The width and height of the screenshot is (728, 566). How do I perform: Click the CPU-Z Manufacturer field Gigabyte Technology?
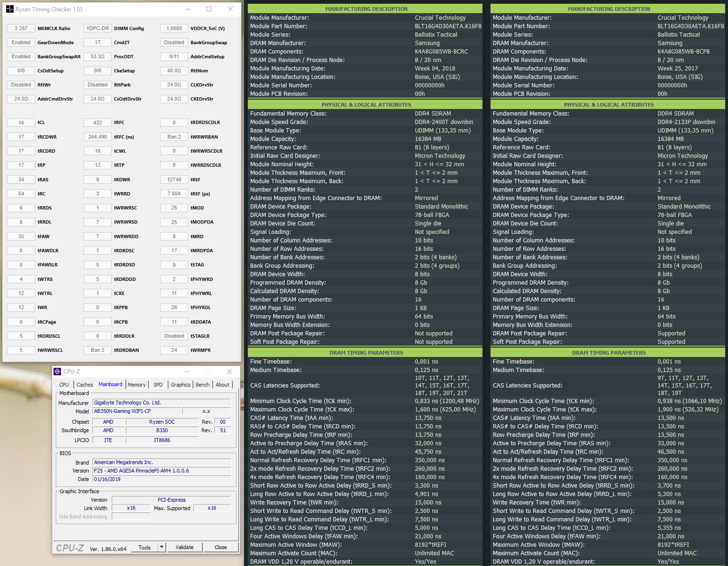pos(161,403)
